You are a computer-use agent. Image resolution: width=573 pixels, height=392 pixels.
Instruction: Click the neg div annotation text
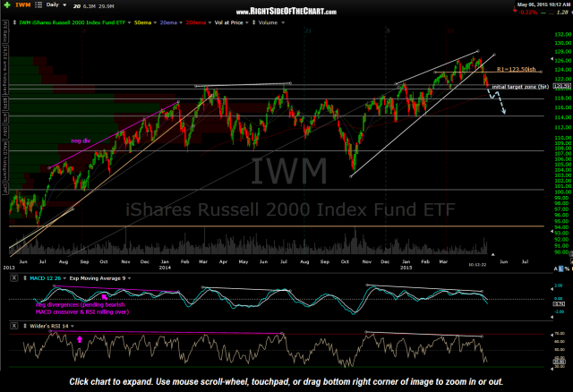[81, 141]
